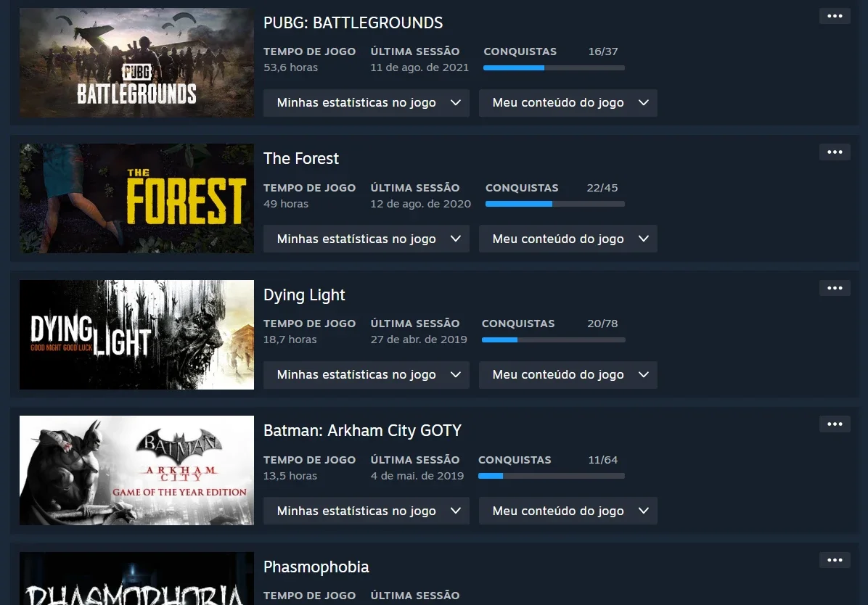Screen dimensions: 868x605
Task: Open the three-dot menu for Phasmophobia
Action: (834, 560)
